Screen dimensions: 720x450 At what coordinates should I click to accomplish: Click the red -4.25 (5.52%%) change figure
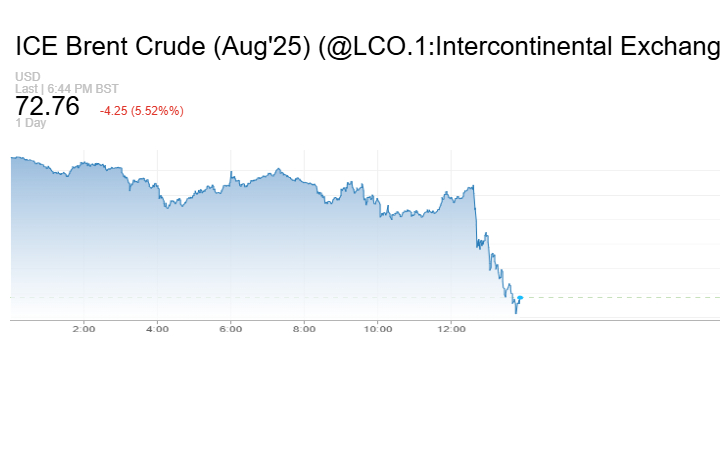click(142, 111)
